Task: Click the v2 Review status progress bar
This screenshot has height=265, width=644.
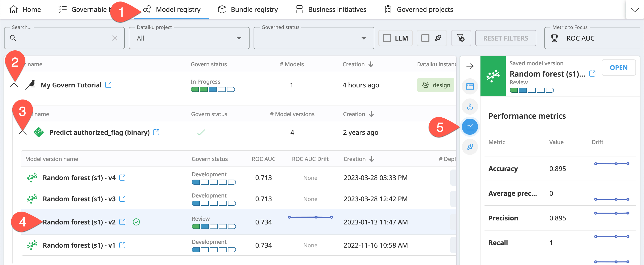Action: [214, 226]
